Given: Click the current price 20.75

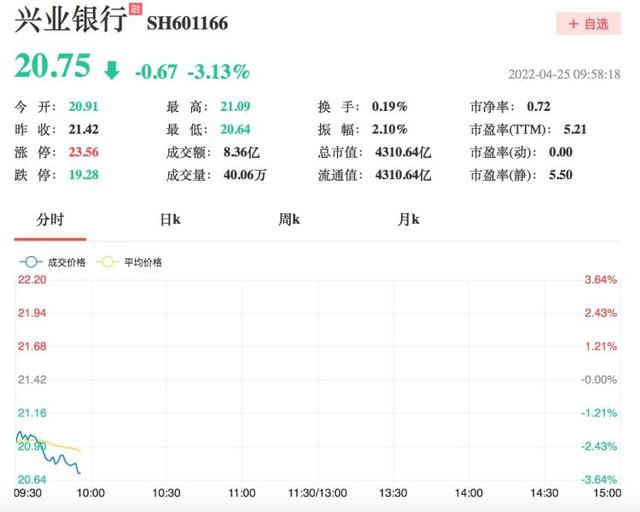Looking at the screenshot, I should click(x=52, y=65).
